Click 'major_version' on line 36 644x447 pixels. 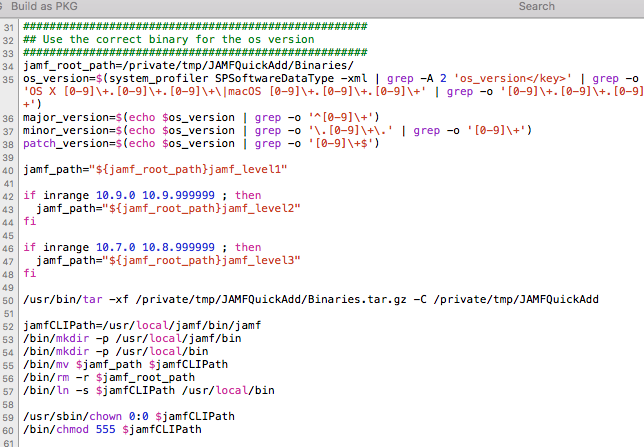point(66,118)
